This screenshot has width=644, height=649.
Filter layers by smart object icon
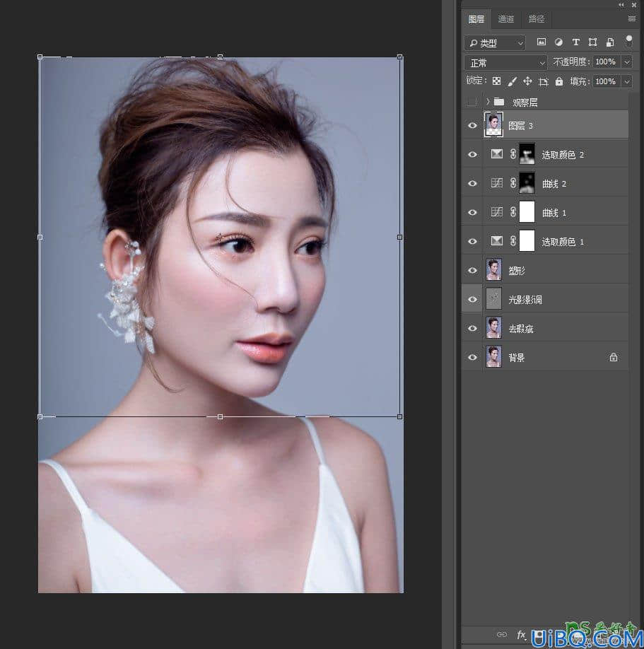[x=610, y=42]
